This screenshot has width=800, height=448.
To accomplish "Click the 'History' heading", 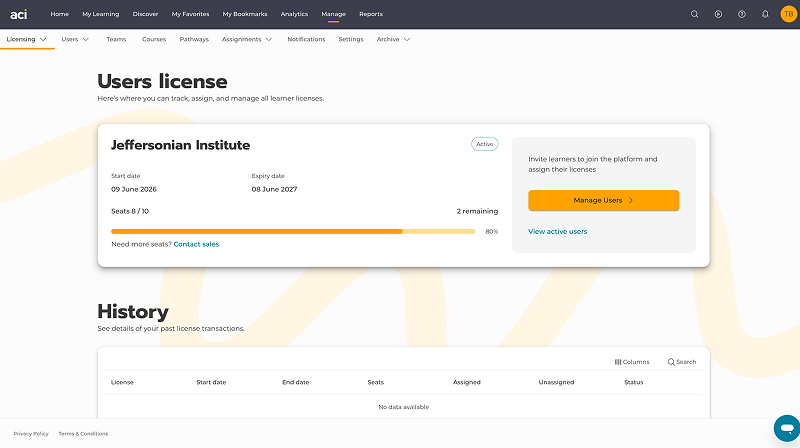I will 133,311.
